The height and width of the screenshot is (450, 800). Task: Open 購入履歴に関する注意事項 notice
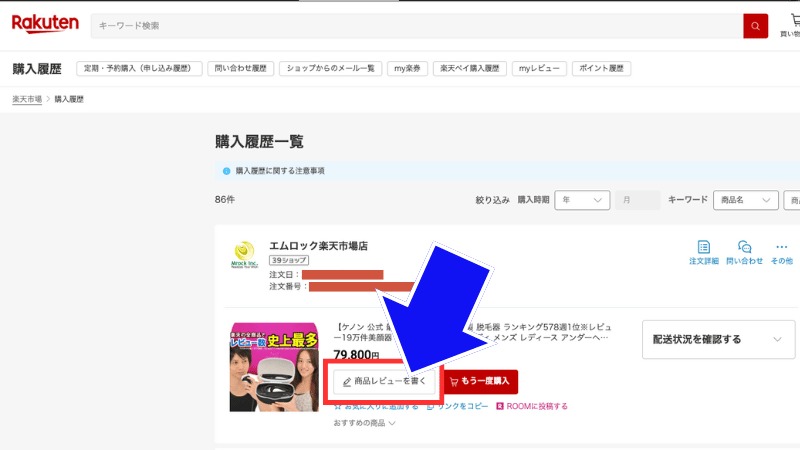click(280, 171)
